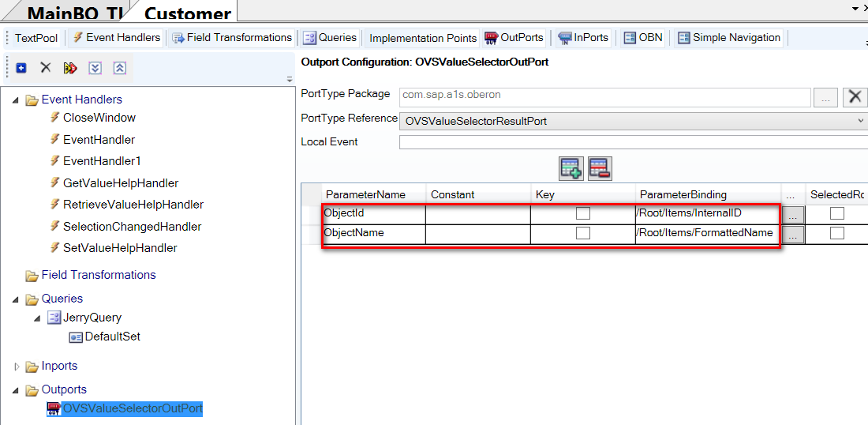Viewport: 868px width, 425px height.
Task: Click the Outports folder icon
Action: tap(32, 390)
